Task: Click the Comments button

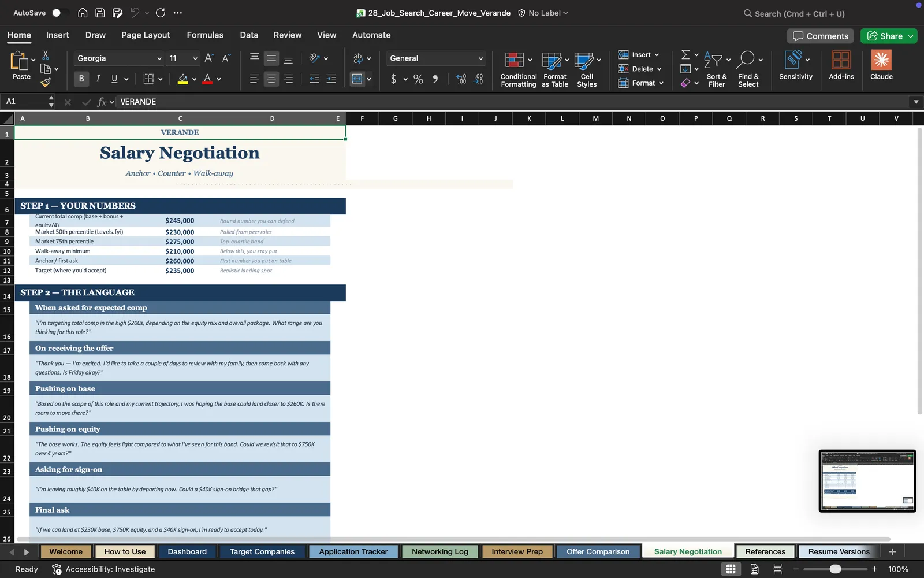Action: click(x=820, y=36)
